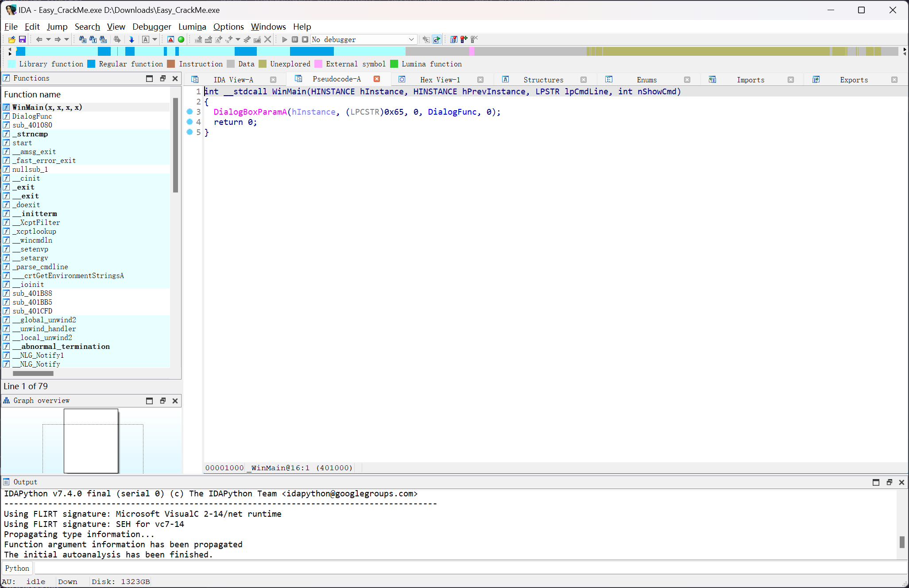Open the 'No debugger' selection dropdown
The width and height of the screenshot is (909, 588).
[x=364, y=39]
